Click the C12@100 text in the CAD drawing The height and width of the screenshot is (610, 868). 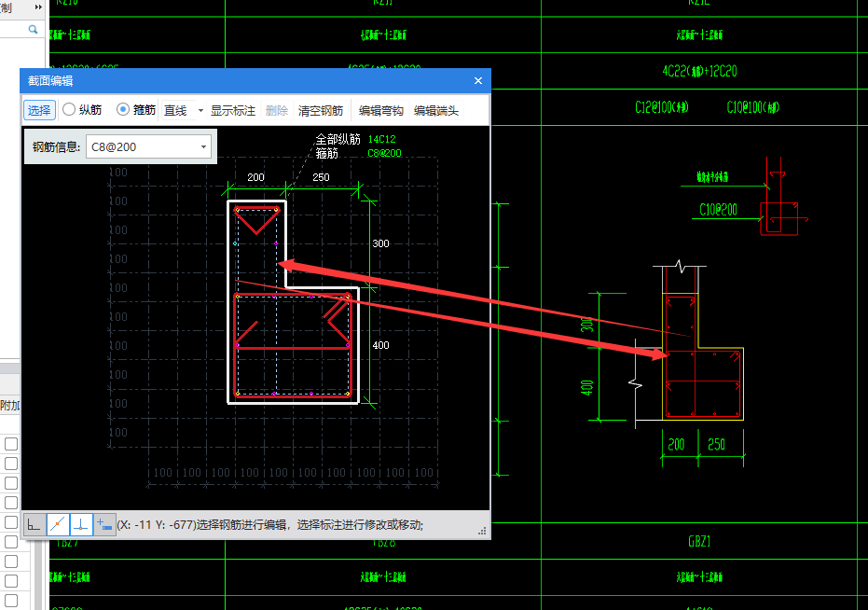click(662, 107)
